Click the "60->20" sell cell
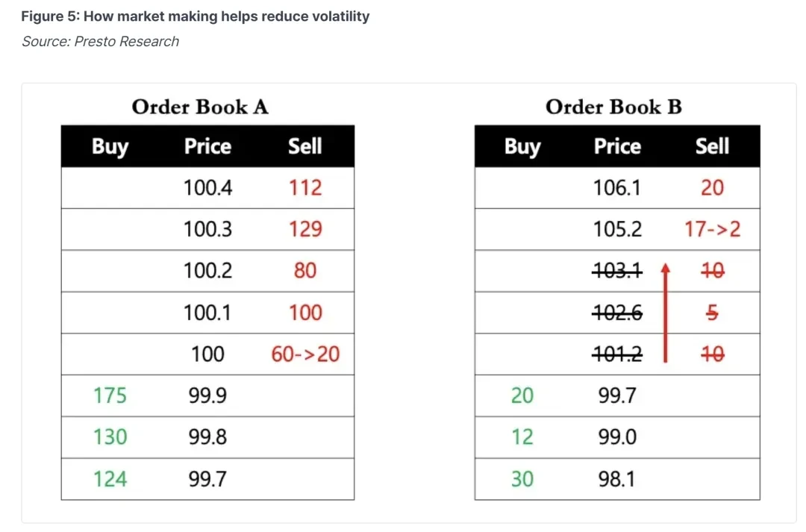 point(305,354)
